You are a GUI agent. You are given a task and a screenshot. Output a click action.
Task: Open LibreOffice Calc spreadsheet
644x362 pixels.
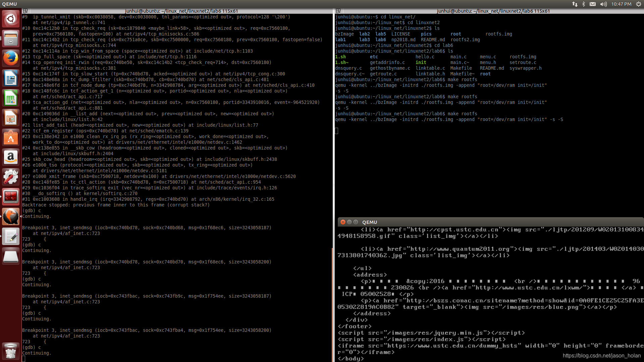pyautogui.click(x=11, y=98)
